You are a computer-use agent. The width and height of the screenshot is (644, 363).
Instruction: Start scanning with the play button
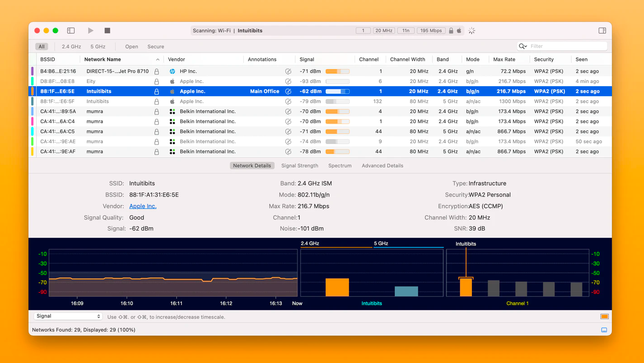(90, 31)
